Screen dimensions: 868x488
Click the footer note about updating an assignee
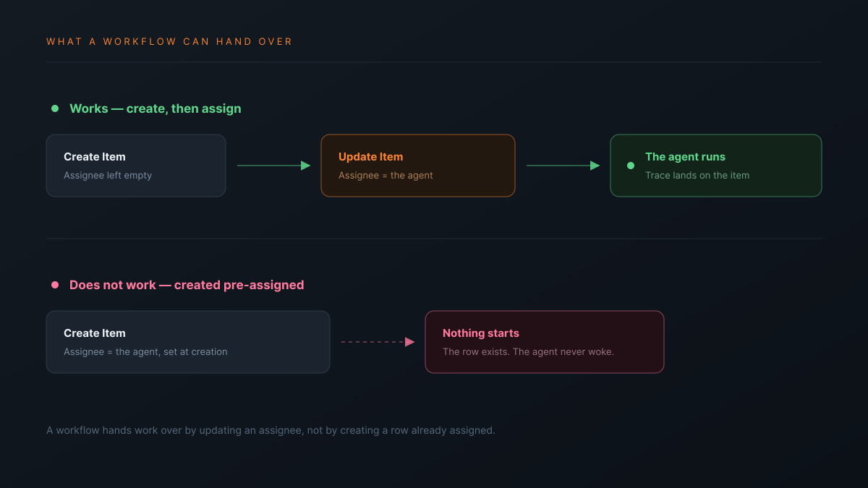(x=271, y=430)
